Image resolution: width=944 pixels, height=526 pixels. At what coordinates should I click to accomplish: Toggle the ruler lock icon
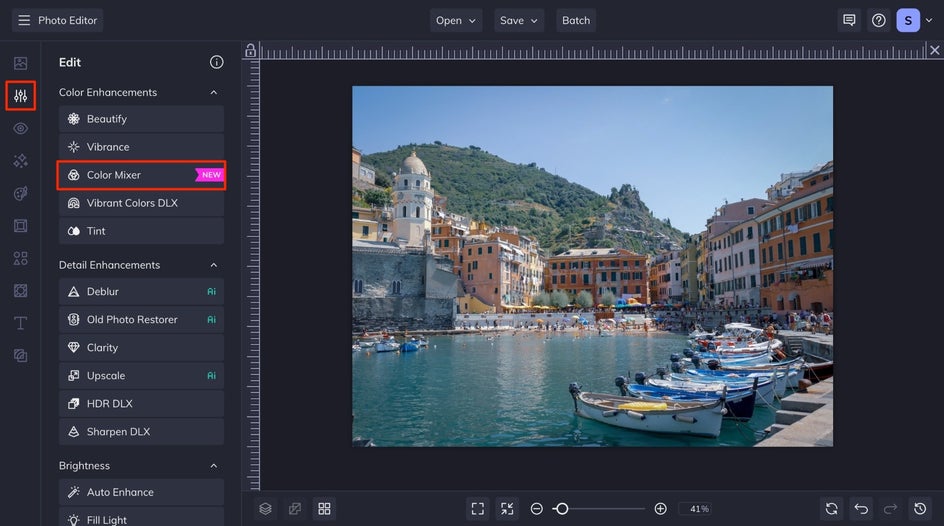click(250, 51)
